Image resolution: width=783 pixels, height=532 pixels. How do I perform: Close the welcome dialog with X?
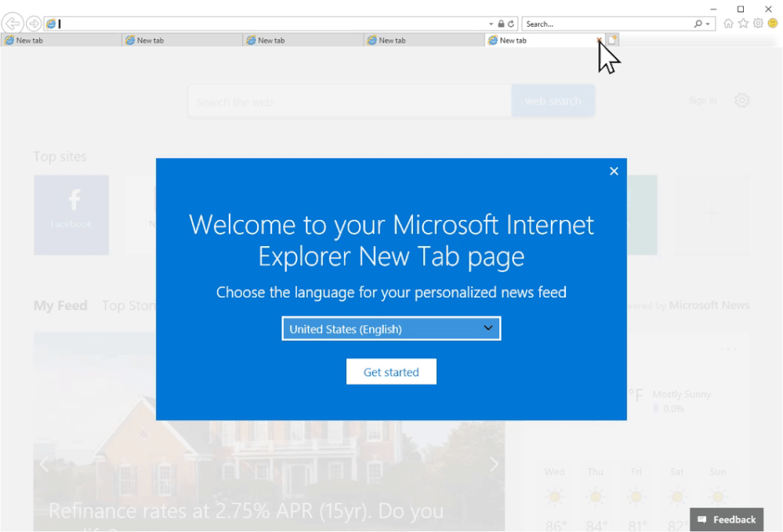pos(614,171)
